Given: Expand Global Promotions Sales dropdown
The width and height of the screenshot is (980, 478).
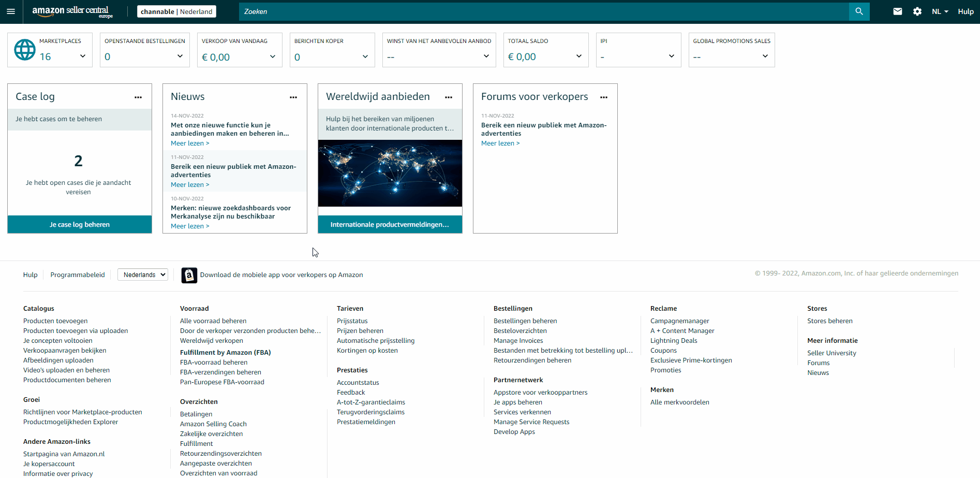Looking at the screenshot, I should pyautogui.click(x=765, y=56).
